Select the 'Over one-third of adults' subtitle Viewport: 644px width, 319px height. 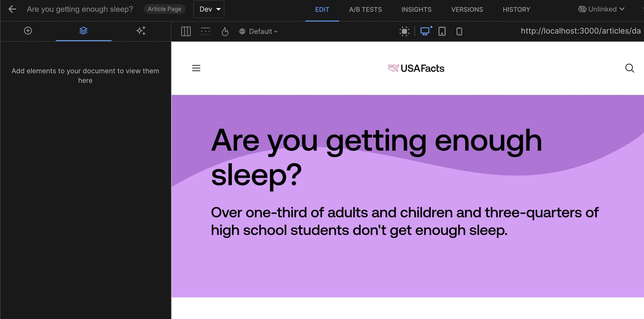pos(405,221)
